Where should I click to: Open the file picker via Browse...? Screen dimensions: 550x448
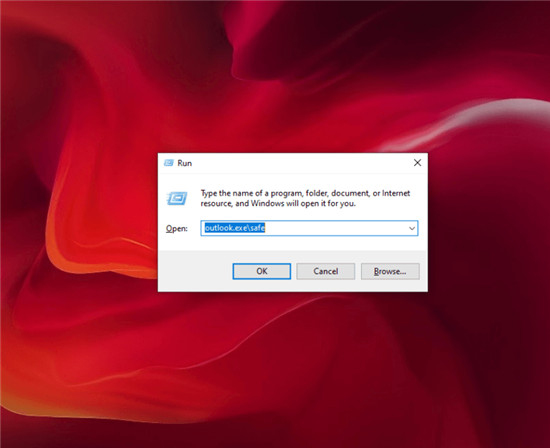390,271
